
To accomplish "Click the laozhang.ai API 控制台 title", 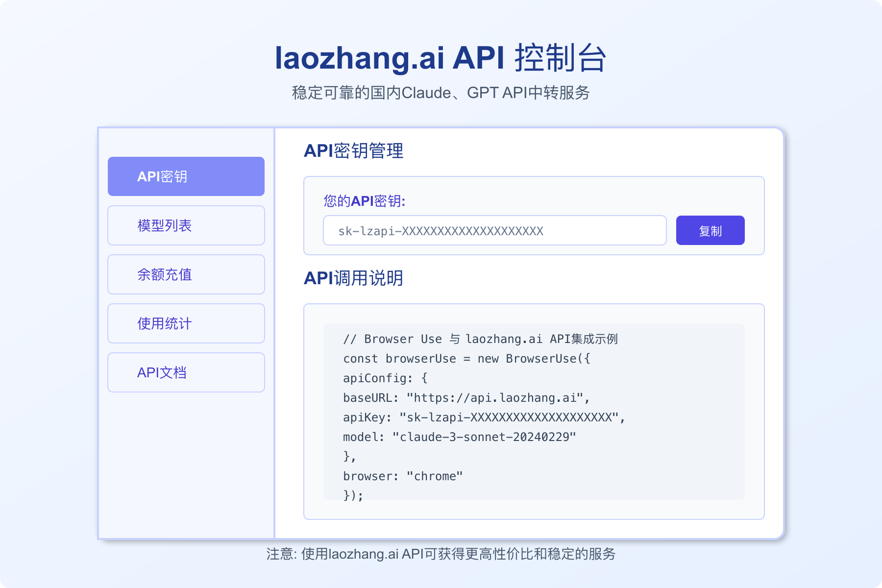I will 441,58.
